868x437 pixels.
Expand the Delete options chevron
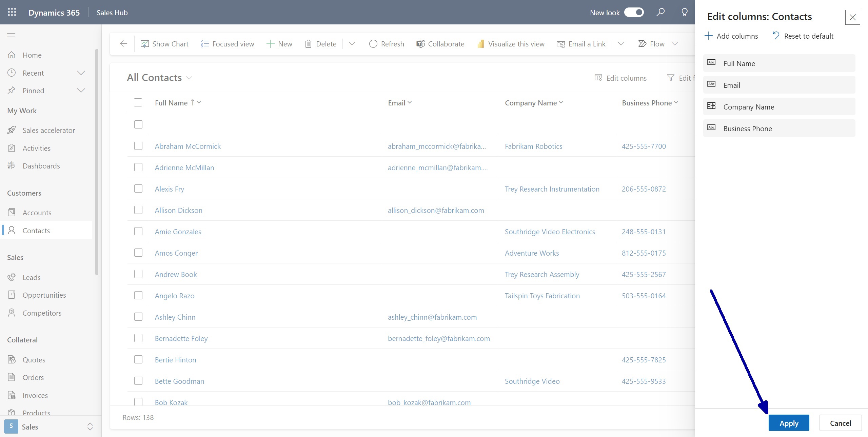pyautogui.click(x=352, y=44)
